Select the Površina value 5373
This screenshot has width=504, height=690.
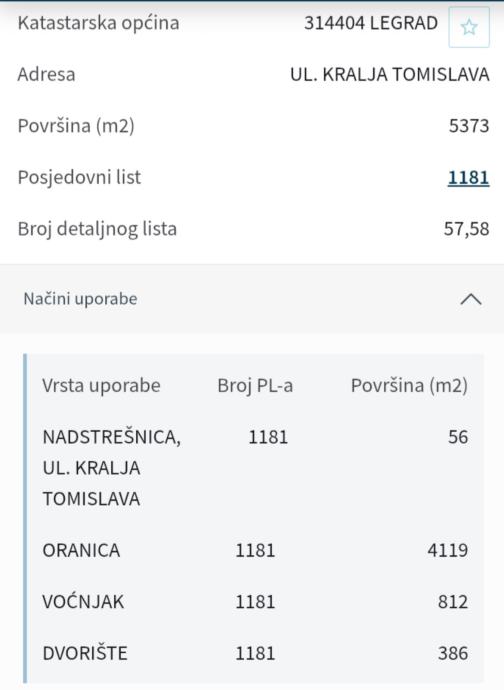point(469,126)
